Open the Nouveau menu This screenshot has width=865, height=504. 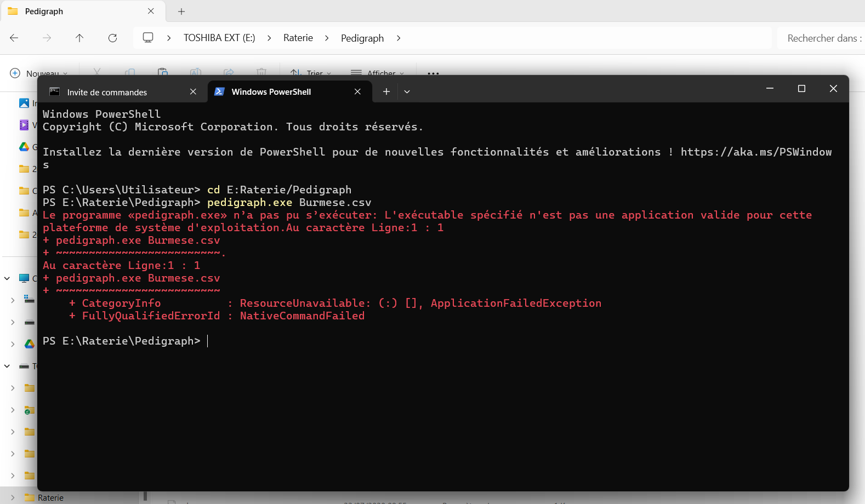click(38, 73)
